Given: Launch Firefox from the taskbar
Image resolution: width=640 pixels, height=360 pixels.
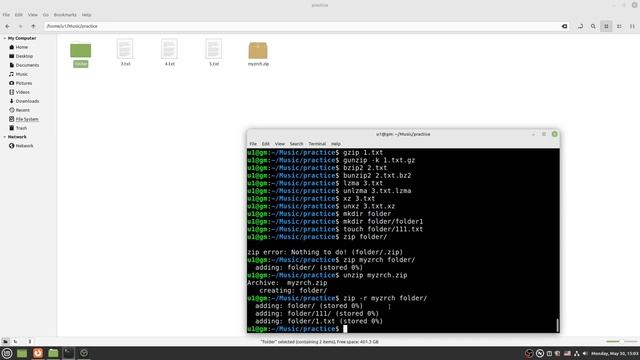Looking at the screenshot, I should pos(38,353).
